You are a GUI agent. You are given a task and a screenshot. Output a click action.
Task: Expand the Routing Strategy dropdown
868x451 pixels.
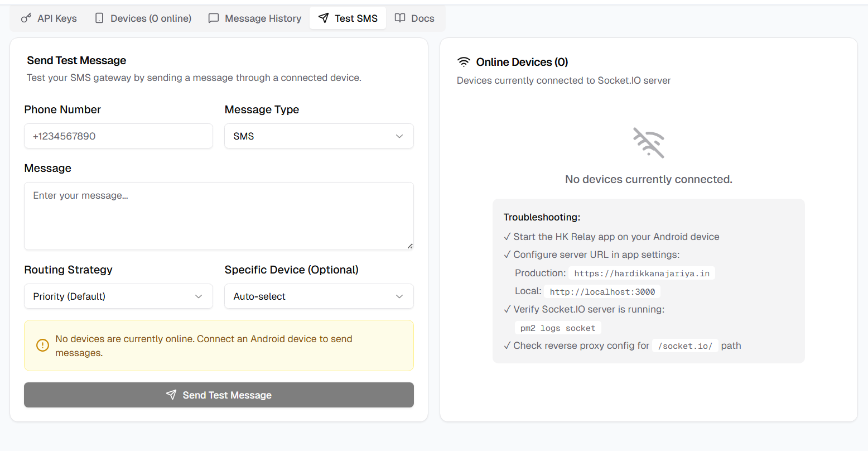(x=118, y=296)
